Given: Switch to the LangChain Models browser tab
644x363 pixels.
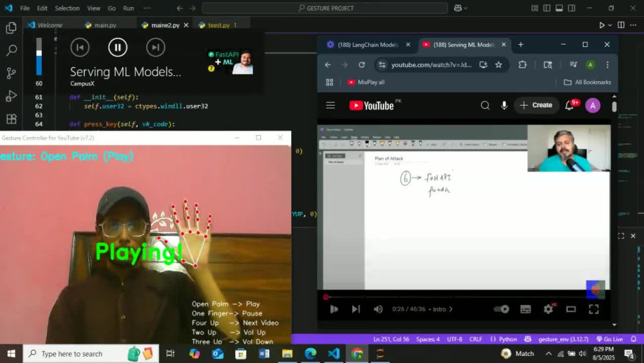Looking at the screenshot, I should pyautogui.click(x=368, y=45).
